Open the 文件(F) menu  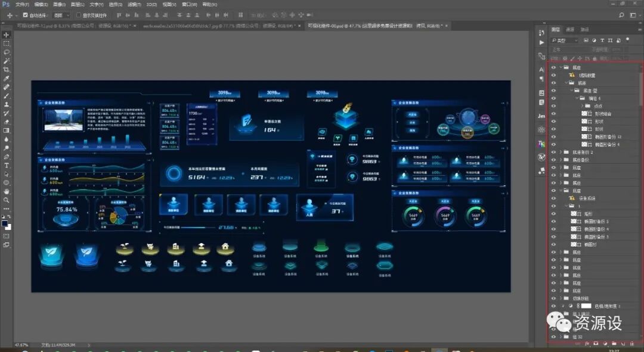pyautogui.click(x=22, y=5)
